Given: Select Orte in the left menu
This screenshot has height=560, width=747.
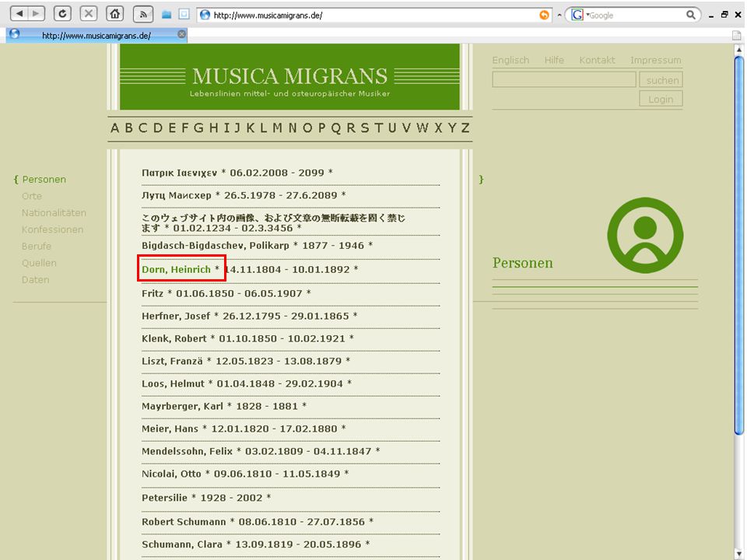Looking at the screenshot, I should (32, 196).
